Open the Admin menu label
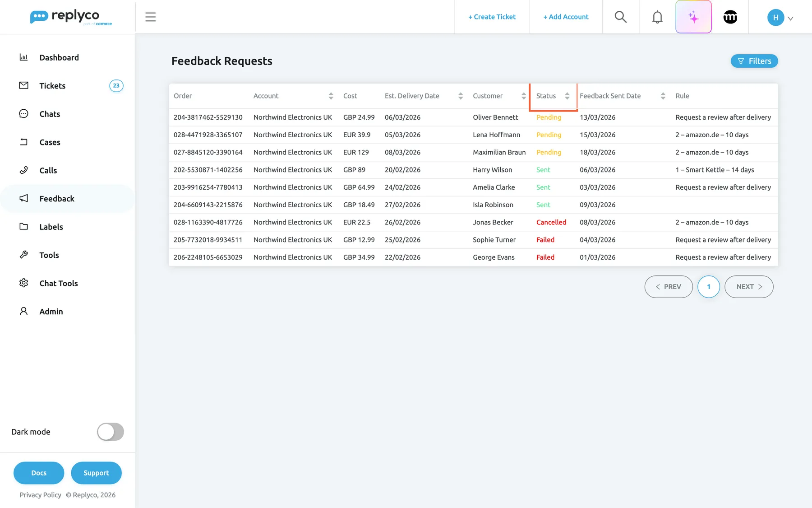This screenshot has width=812, height=508. coord(51,312)
